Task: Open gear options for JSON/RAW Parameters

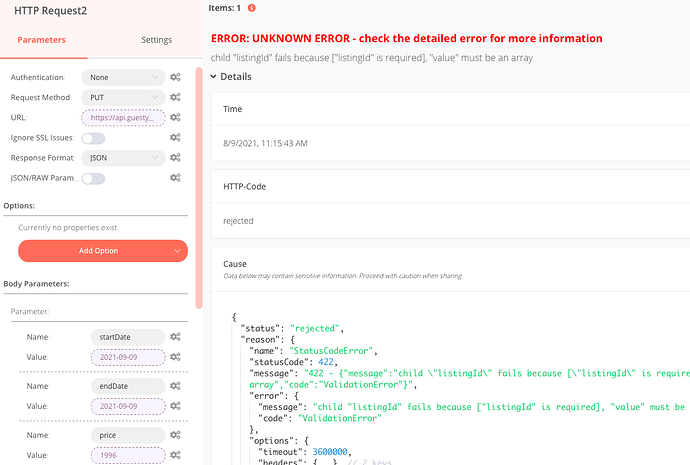Action: (x=175, y=178)
